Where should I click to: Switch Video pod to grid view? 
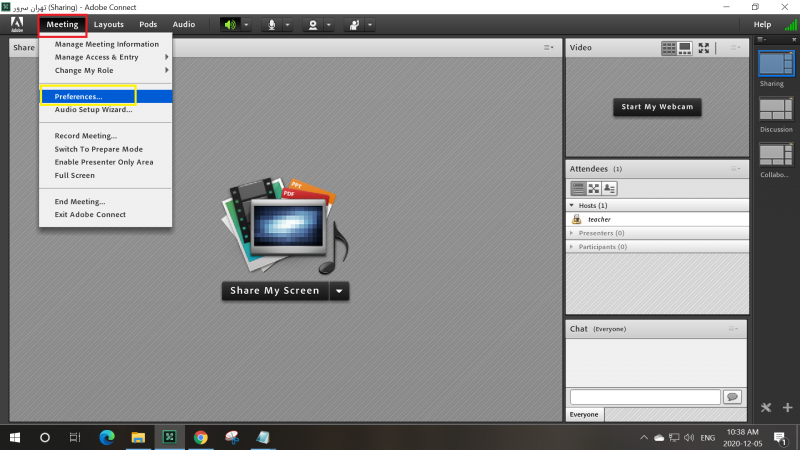(x=669, y=48)
